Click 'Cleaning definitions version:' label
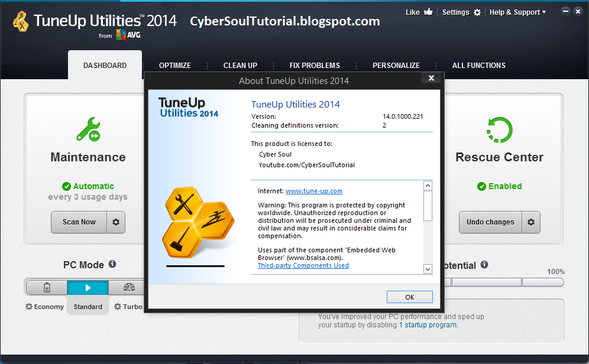The image size is (589, 364). pyautogui.click(x=295, y=125)
